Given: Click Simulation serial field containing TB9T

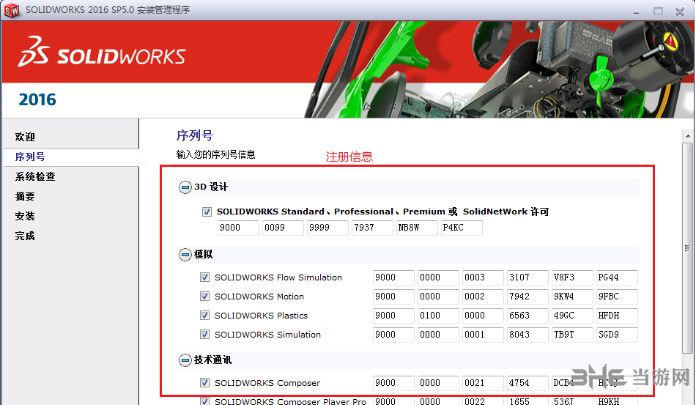Looking at the screenshot, I should click(572, 335).
